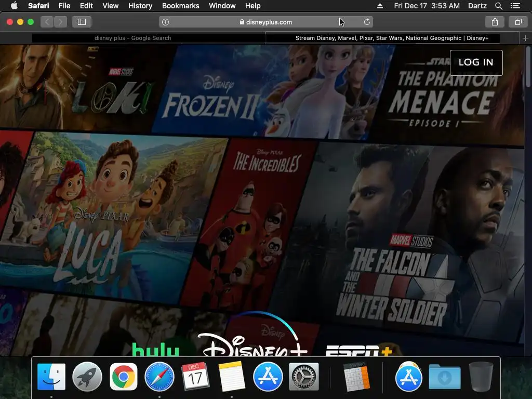
Task: Click the hulu logo
Action: tap(155, 350)
